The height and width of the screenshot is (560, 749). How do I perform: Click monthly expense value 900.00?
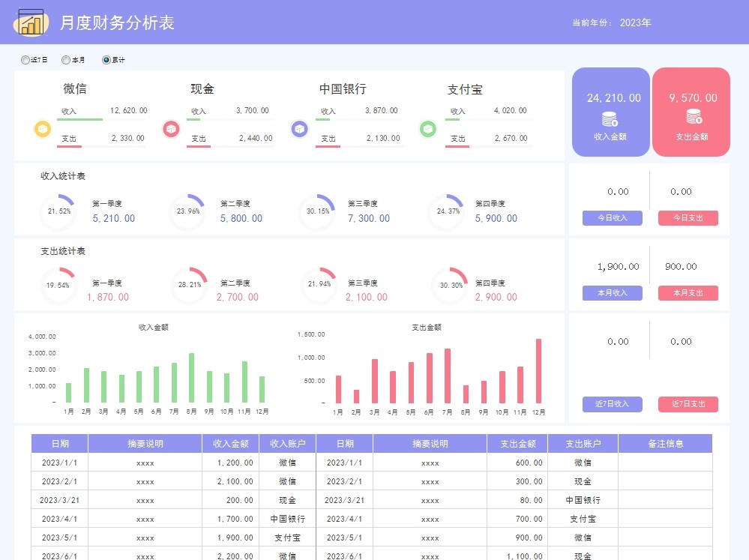tap(681, 267)
